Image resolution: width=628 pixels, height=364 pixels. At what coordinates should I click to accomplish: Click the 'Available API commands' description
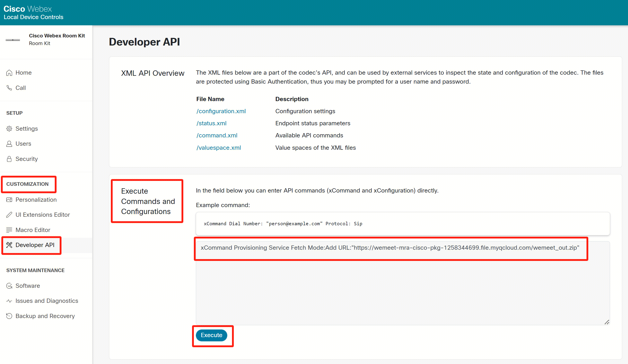coord(309,135)
